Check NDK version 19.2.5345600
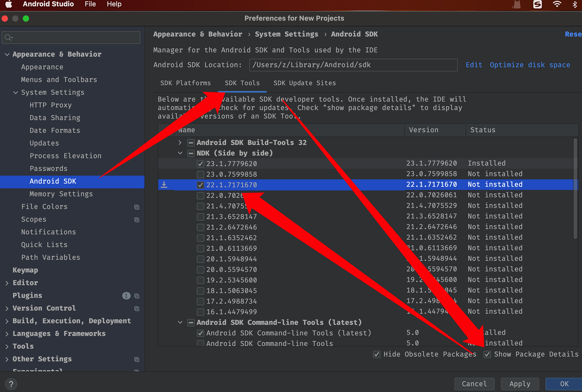 (201, 280)
